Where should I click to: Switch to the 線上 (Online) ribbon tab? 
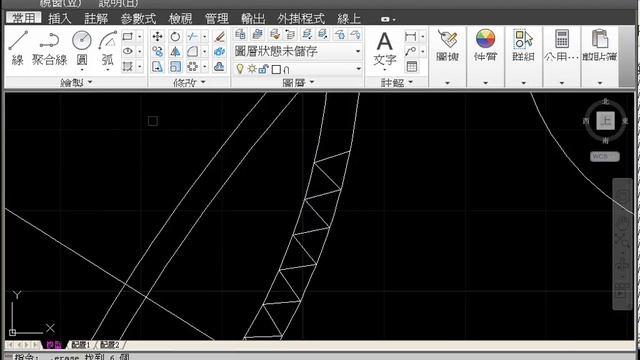[349, 18]
